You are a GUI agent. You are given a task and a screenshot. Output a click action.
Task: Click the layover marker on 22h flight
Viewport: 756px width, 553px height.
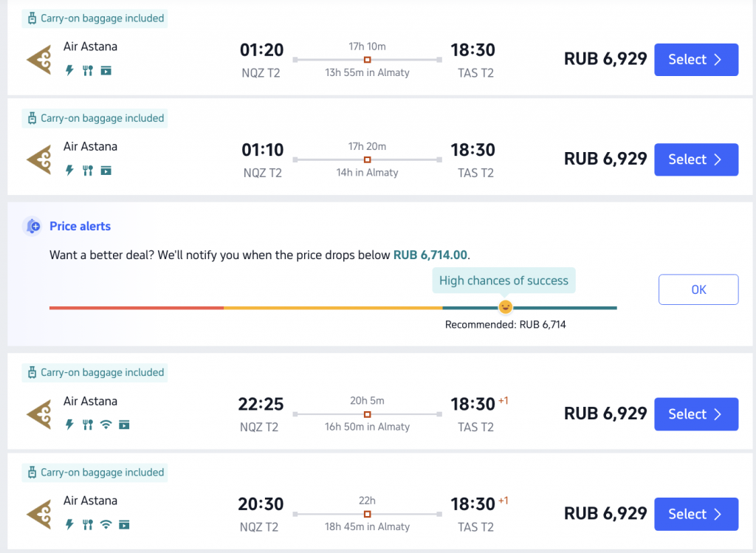click(368, 514)
